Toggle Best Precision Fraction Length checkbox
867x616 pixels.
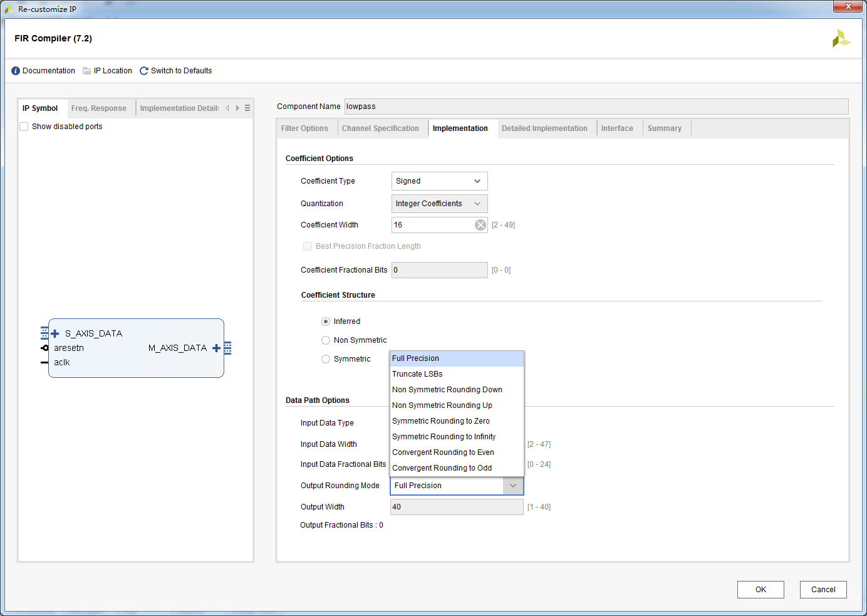308,246
